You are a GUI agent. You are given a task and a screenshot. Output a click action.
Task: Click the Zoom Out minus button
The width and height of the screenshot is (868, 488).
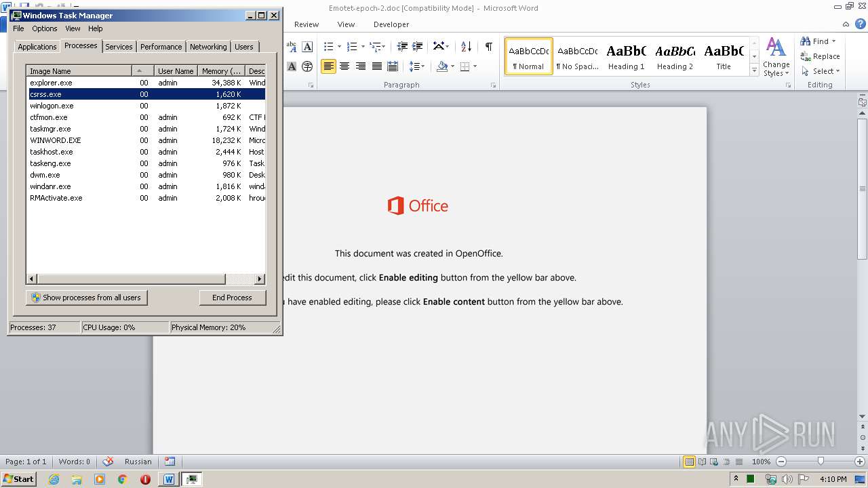pyautogui.click(x=781, y=462)
